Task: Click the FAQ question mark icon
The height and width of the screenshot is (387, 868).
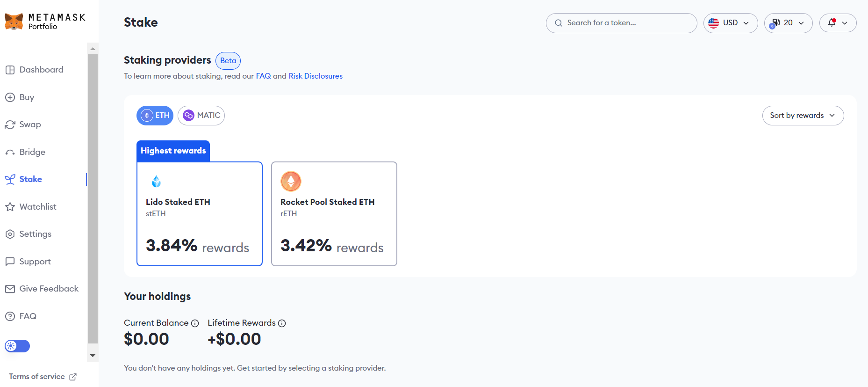Action: click(x=10, y=316)
